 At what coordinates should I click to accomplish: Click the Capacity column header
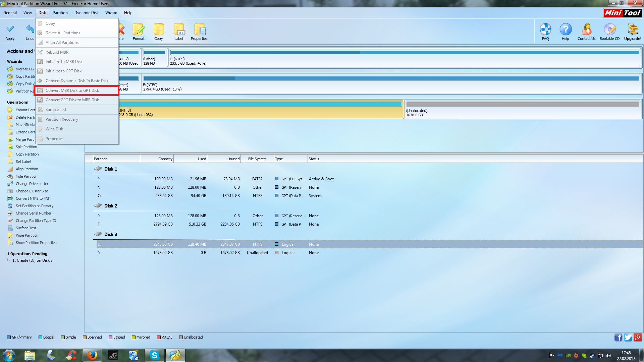(x=165, y=159)
